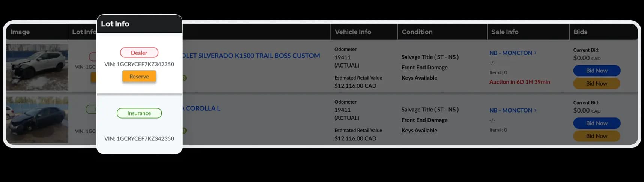Expand NB - MONCTON in first row

(513, 53)
